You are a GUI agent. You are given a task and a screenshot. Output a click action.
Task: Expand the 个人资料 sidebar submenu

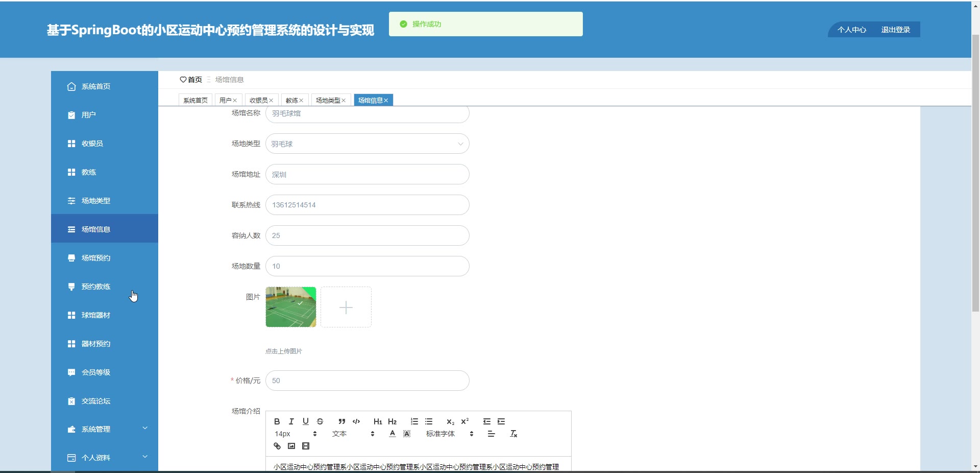point(105,458)
